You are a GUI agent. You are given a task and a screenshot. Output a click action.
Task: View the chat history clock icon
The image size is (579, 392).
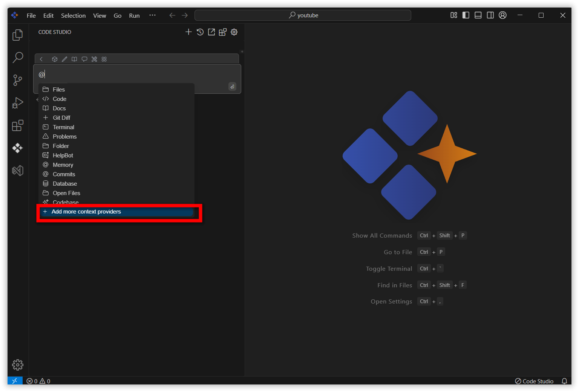pos(200,32)
